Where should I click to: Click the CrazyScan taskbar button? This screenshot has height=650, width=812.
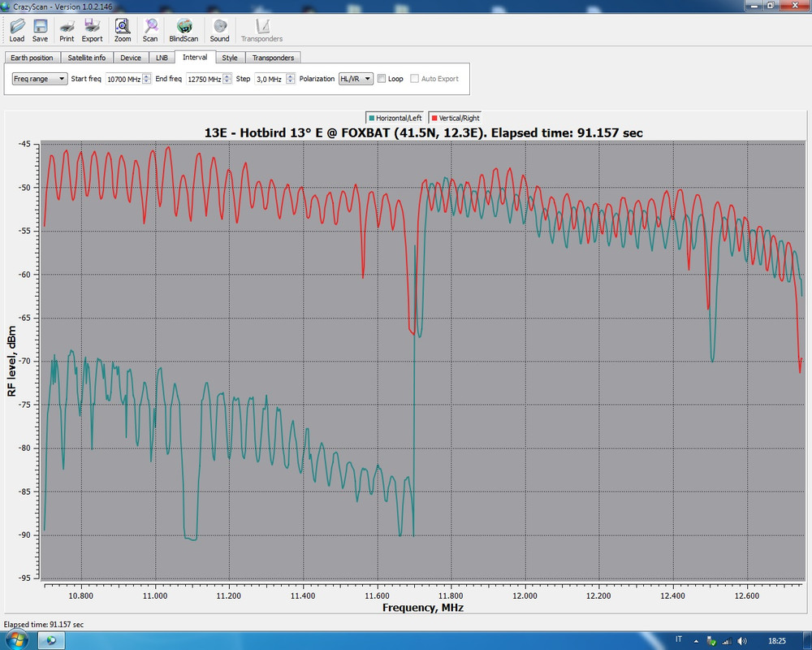point(51,641)
